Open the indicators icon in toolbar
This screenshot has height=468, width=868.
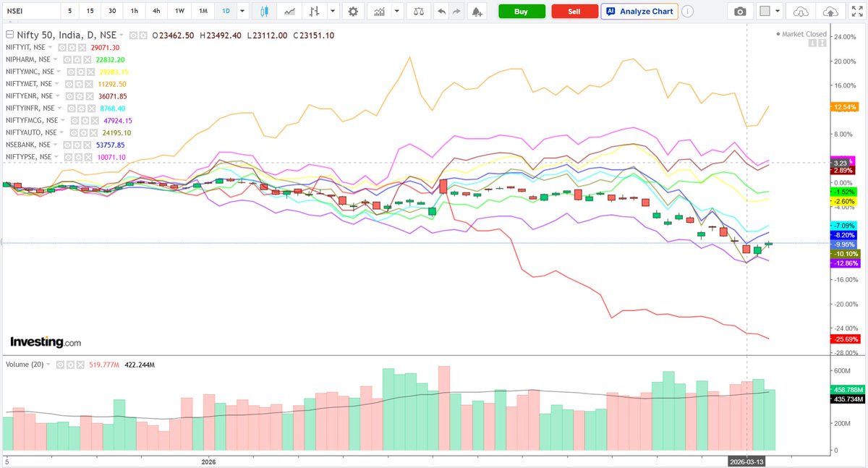378,12
